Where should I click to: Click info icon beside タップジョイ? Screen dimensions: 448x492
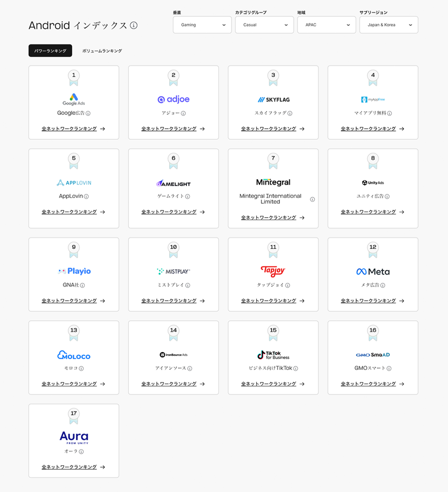287,285
